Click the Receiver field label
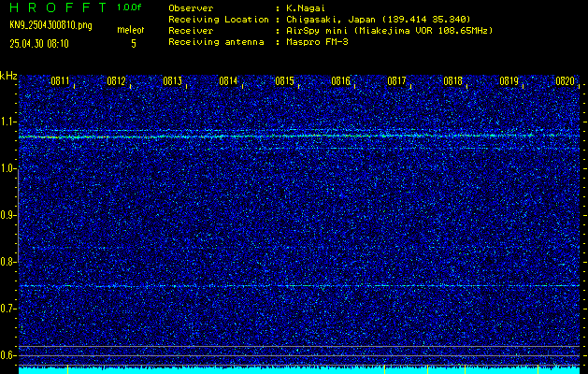 pos(191,30)
